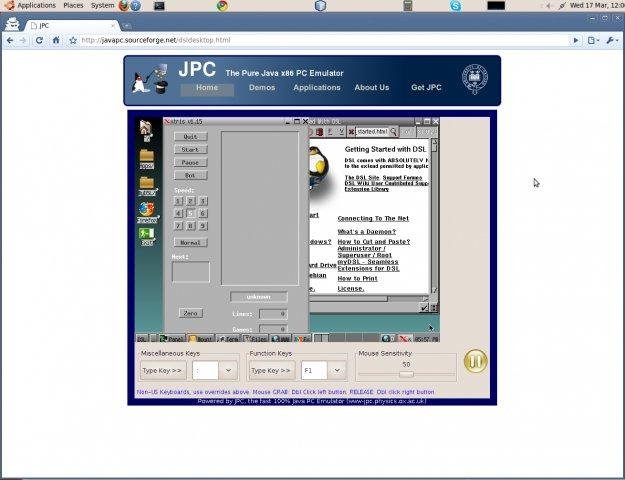Select speed 6 in the Xtris window

click(x=203, y=214)
